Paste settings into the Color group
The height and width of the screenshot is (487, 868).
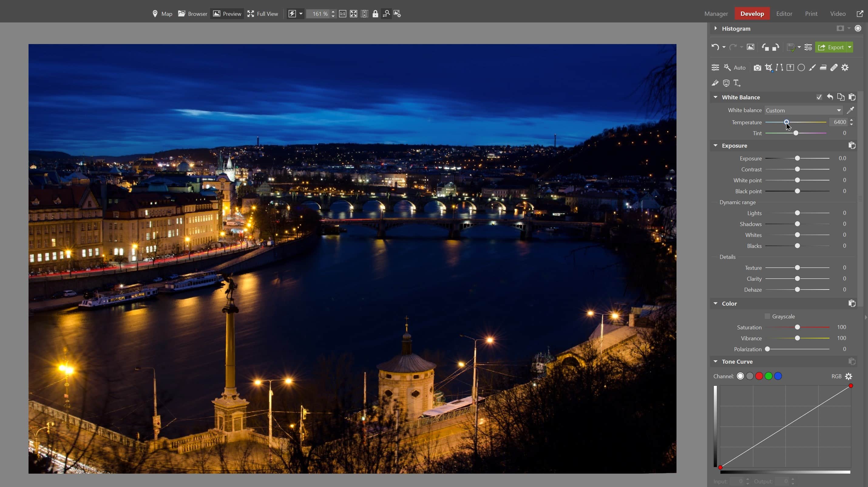852,303
